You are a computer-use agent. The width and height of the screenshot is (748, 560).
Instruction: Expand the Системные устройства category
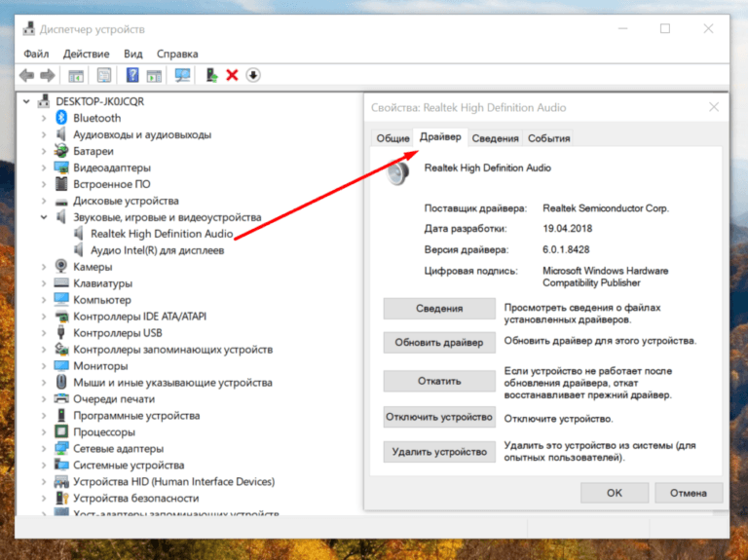tap(44, 466)
